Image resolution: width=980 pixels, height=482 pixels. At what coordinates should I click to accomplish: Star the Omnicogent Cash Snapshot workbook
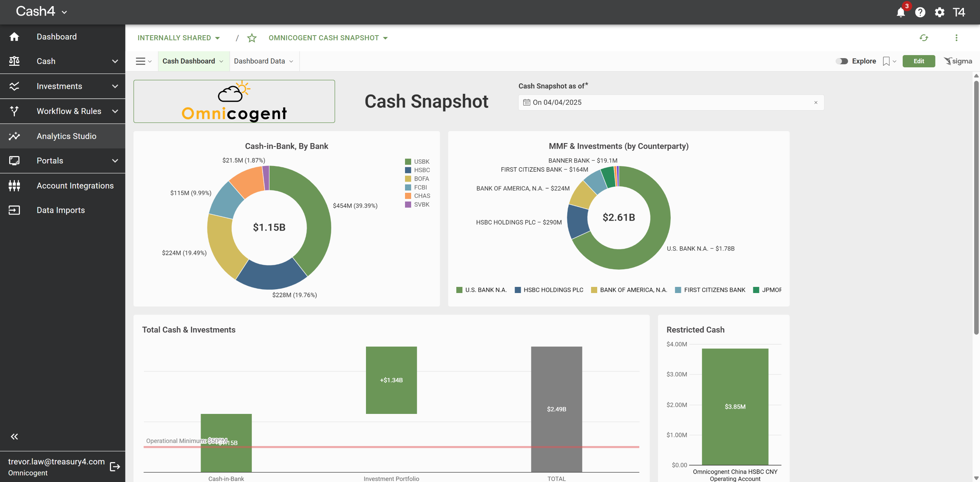pos(252,38)
